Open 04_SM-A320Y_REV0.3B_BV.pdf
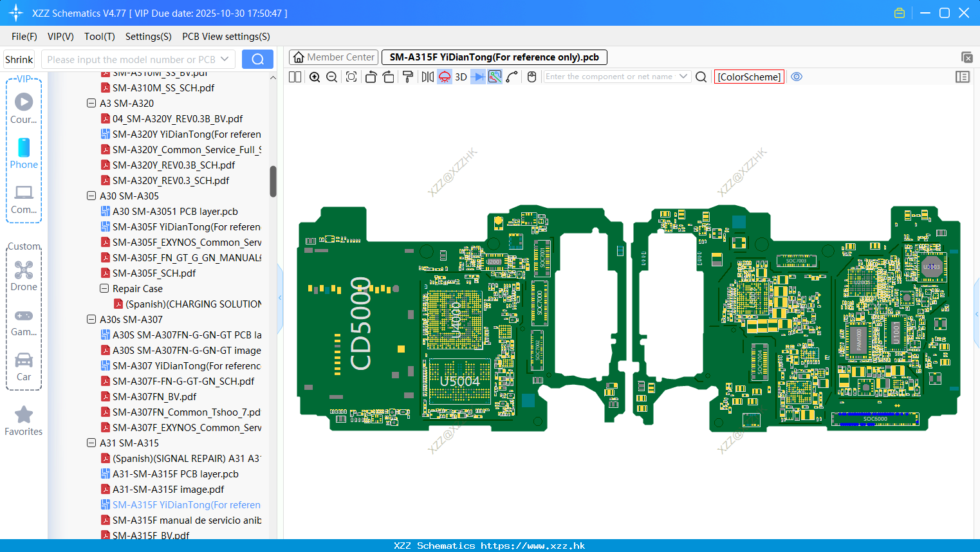This screenshot has height=552, width=980. [178, 118]
